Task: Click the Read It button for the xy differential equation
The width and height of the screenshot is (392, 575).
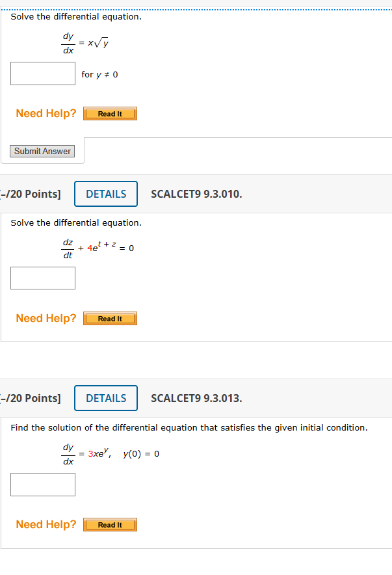Action: pyautogui.click(x=109, y=113)
